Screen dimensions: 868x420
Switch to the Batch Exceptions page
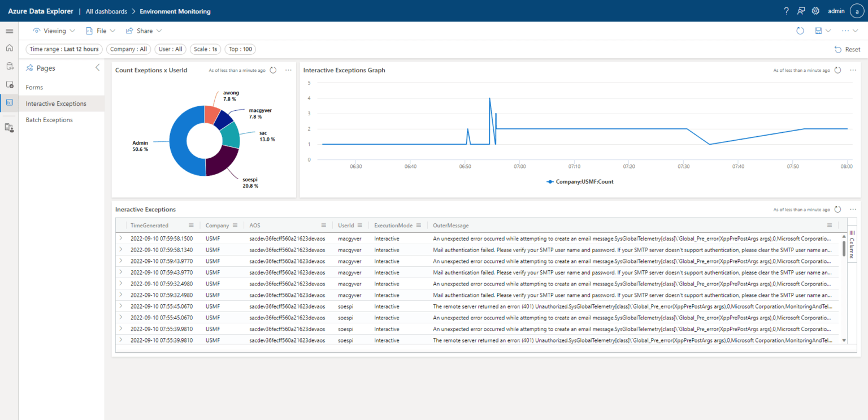pyautogui.click(x=49, y=120)
